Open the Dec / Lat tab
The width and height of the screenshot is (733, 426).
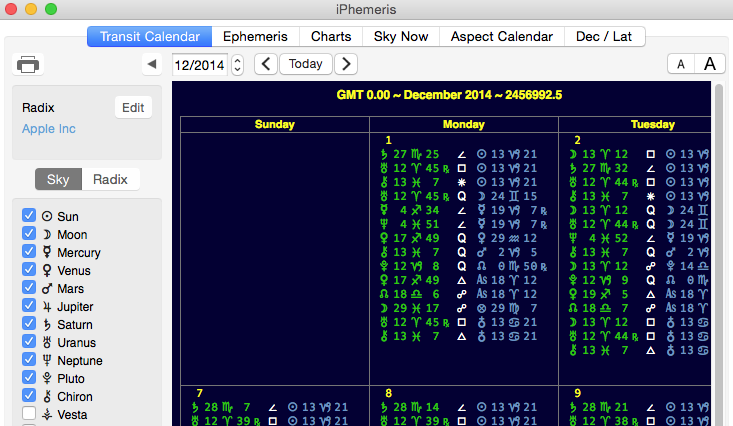[x=604, y=36]
